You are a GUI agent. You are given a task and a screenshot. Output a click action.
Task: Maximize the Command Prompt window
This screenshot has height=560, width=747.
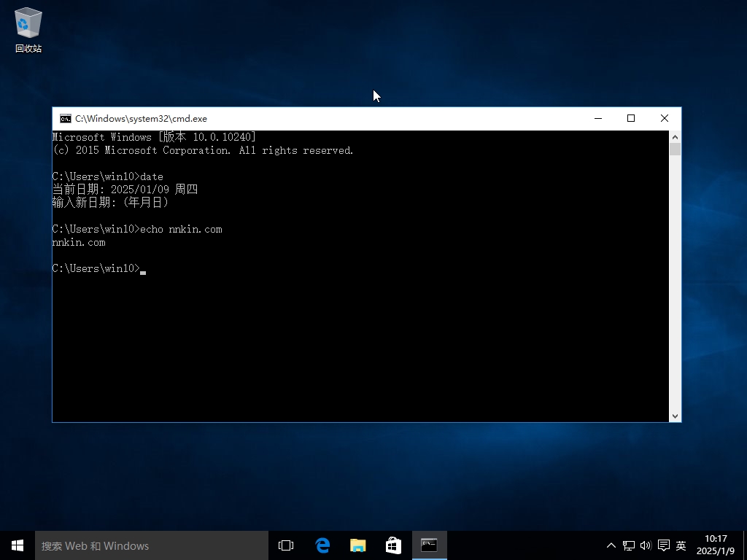pyautogui.click(x=631, y=118)
